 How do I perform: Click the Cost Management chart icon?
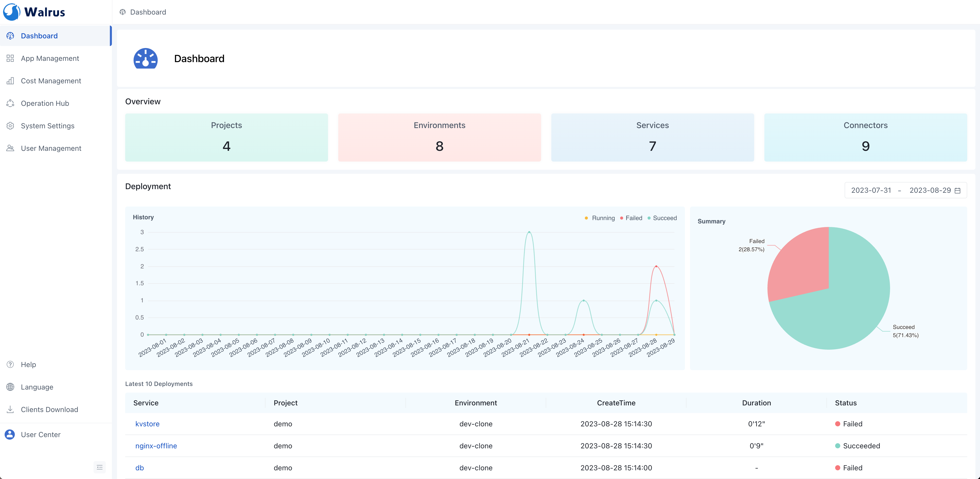(10, 81)
